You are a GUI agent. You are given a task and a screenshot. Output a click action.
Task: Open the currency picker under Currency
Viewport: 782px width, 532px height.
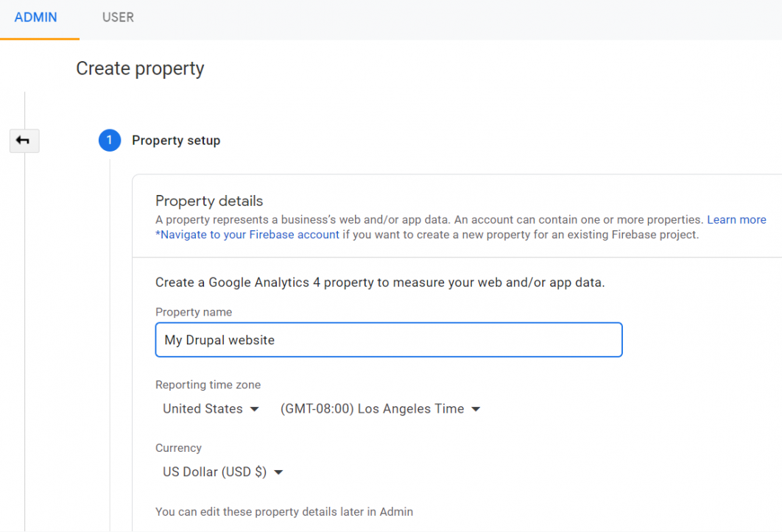(222, 472)
